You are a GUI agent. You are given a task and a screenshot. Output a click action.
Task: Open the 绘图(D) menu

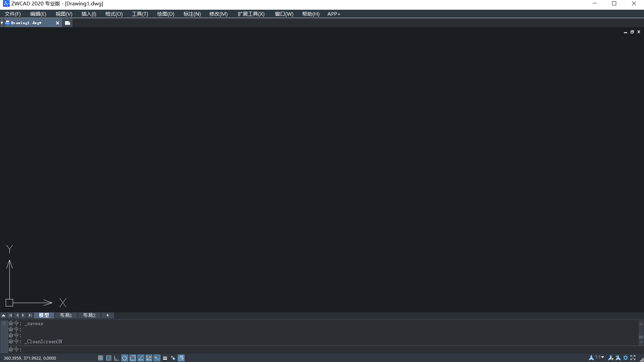tap(166, 14)
